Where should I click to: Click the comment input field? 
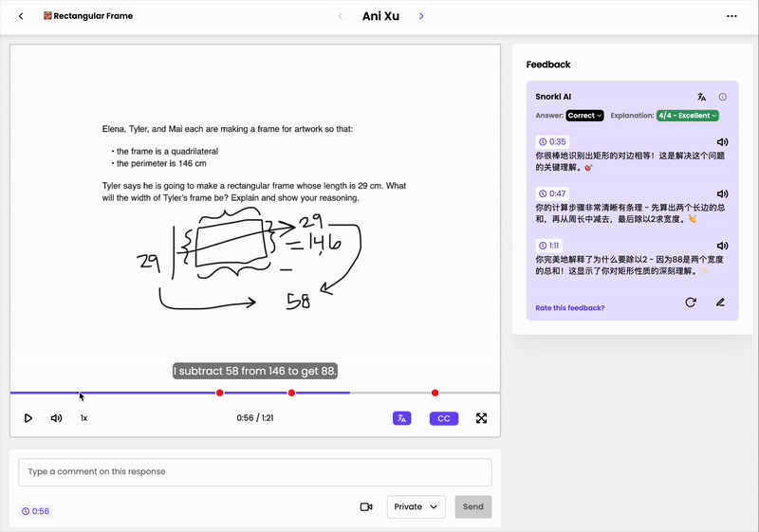[255, 471]
